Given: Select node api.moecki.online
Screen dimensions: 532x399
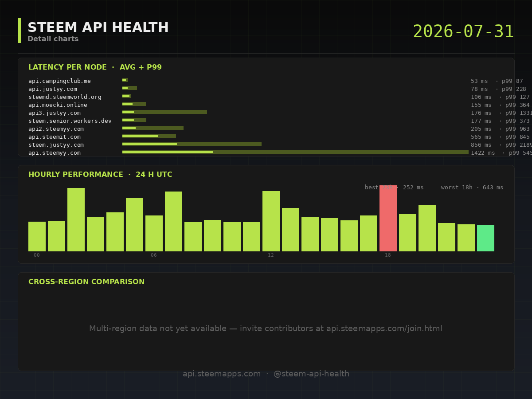Looking at the screenshot, I should 58,105.
